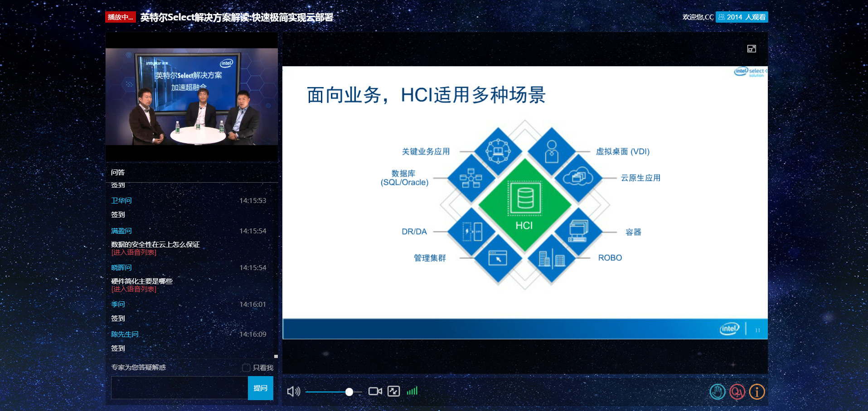The width and height of the screenshot is (868, 411).
Task: Click the Q&A list scrollbar handle
Action: tap(276, 356)
